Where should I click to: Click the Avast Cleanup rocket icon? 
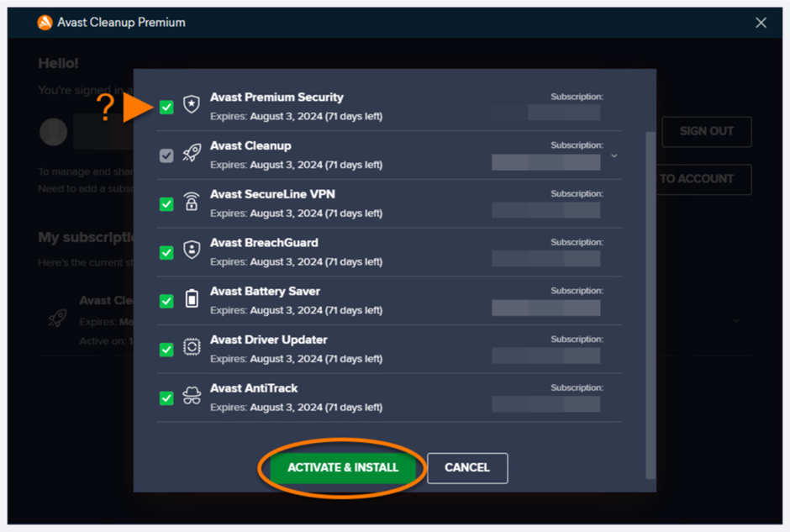point(192,154)
